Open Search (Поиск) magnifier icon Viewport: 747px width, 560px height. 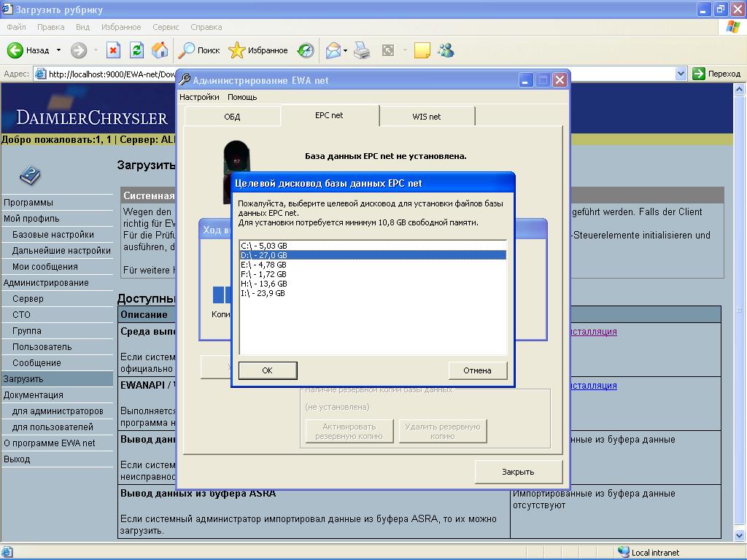click(186, 50)
